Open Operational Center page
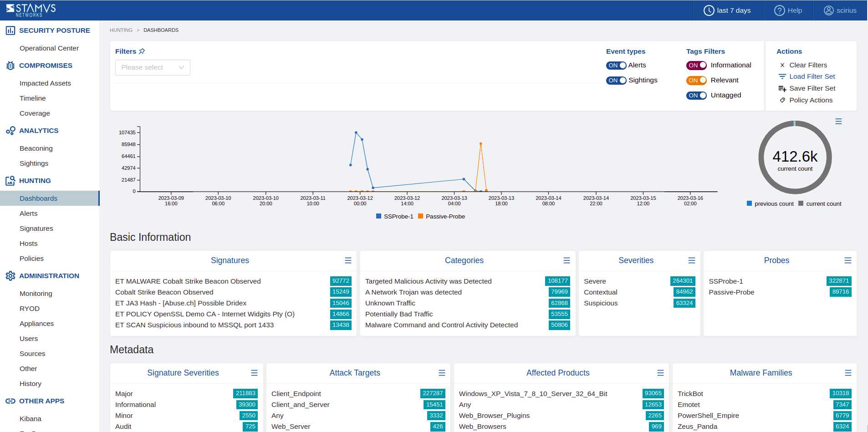 coord(49,48)
